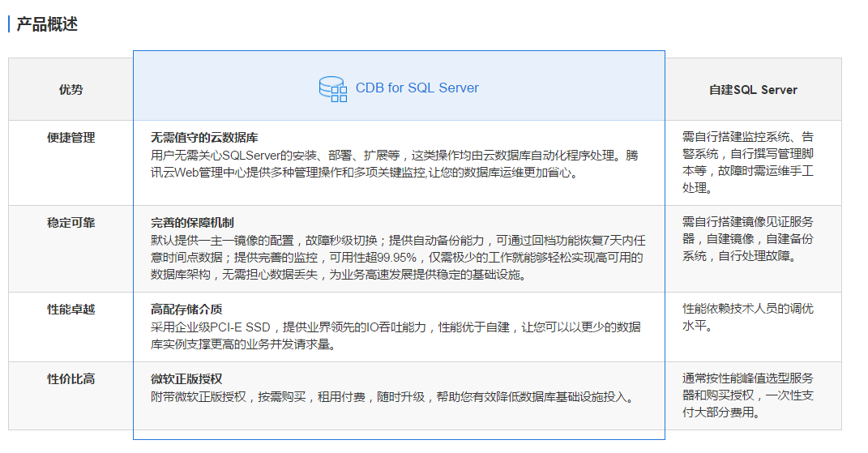Screen dimensions: 868x453
Task: Select the 无需值守的云数据库 subtitle
Action: tap(204, 137)
